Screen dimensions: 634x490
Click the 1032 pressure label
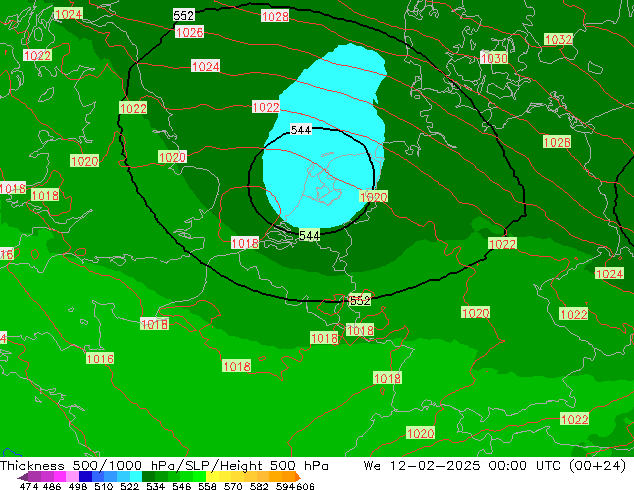[x=558, y=39]
